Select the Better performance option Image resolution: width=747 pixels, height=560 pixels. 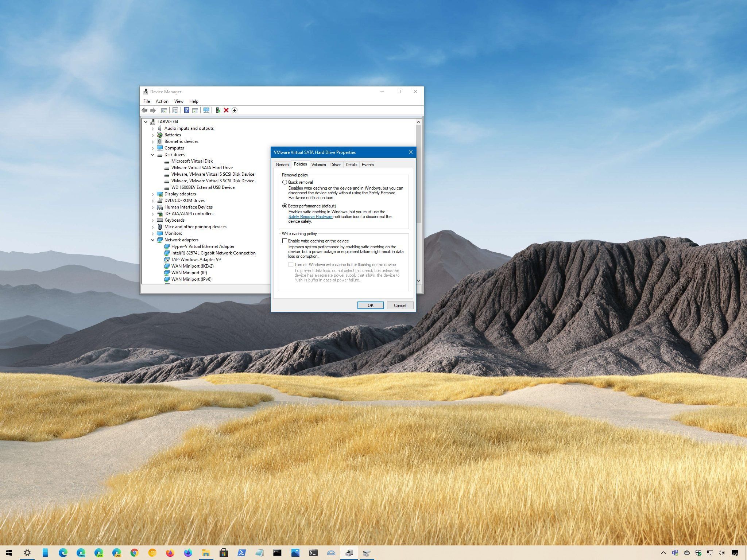(x=285, y=206)
